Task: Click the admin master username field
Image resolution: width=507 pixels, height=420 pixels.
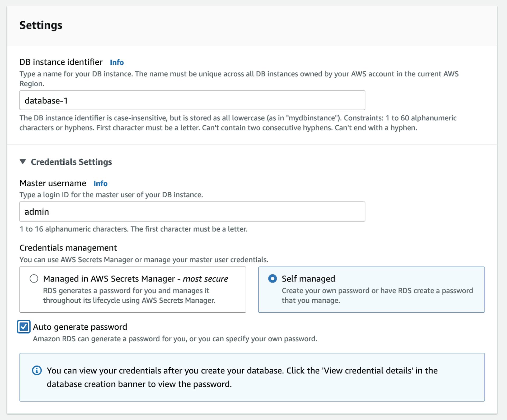Action: click(x=192, y=211)
